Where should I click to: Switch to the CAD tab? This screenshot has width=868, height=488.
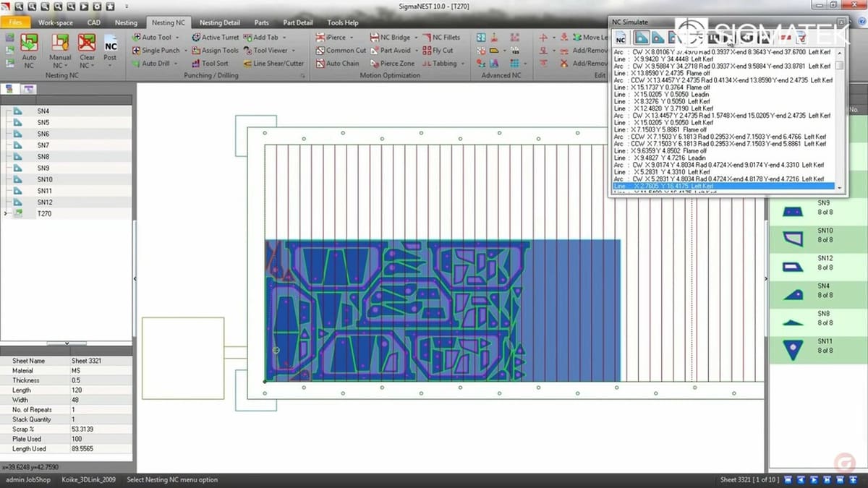click(94, 22)
